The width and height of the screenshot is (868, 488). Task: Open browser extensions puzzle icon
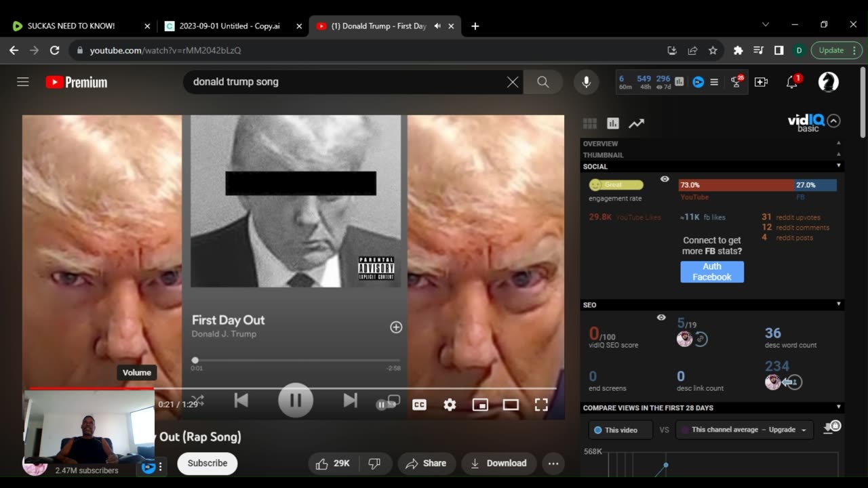738,50
